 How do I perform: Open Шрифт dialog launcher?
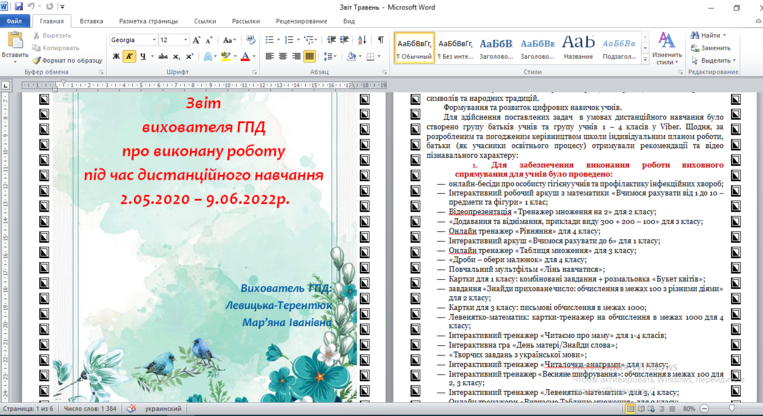point(254,72)
